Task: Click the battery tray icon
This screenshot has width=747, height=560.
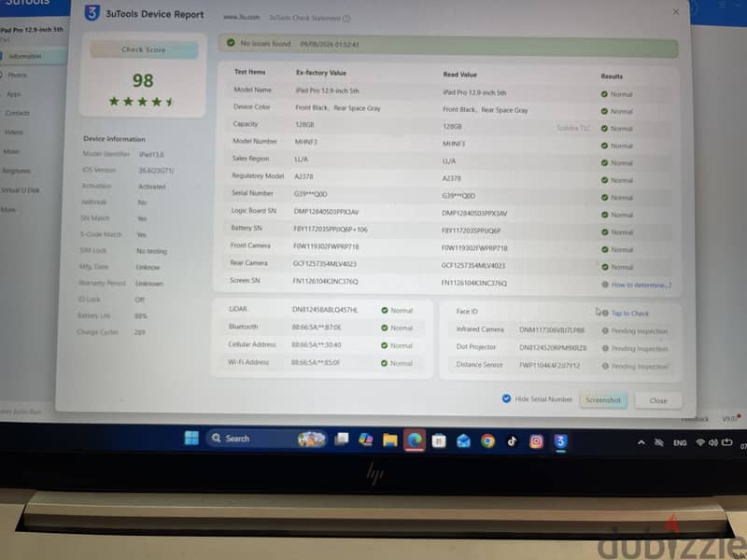Action: 726,442
